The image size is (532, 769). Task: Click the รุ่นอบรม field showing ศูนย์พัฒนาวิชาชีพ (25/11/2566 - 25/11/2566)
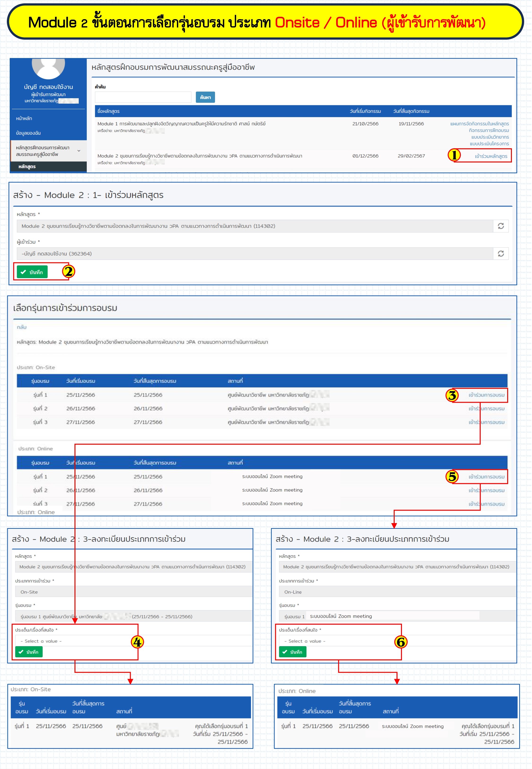[x=134, y=616]
